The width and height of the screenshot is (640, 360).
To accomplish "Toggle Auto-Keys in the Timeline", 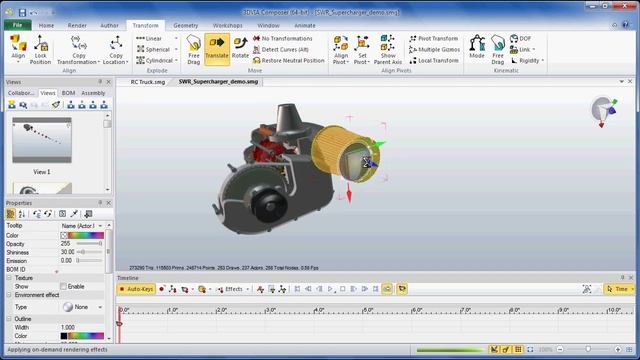I will [136, 289].
